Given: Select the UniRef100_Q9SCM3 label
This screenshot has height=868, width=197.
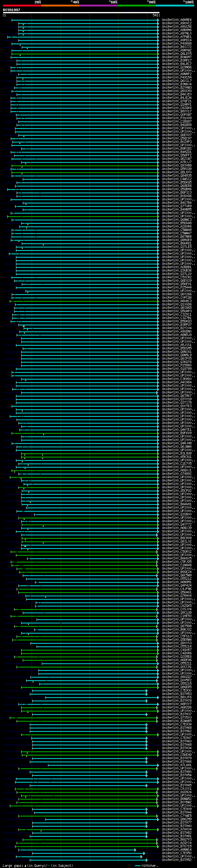Looking at the screenshot, I should (x=177, y=91).
